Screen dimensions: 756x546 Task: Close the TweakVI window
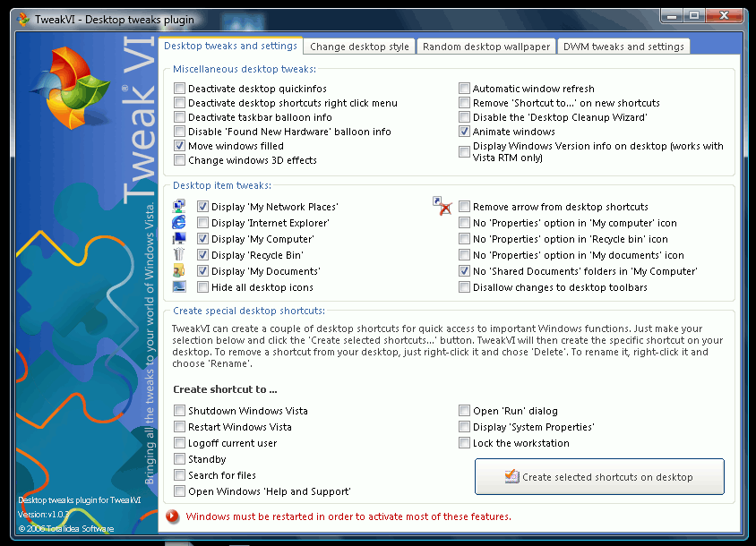(724, 15)
